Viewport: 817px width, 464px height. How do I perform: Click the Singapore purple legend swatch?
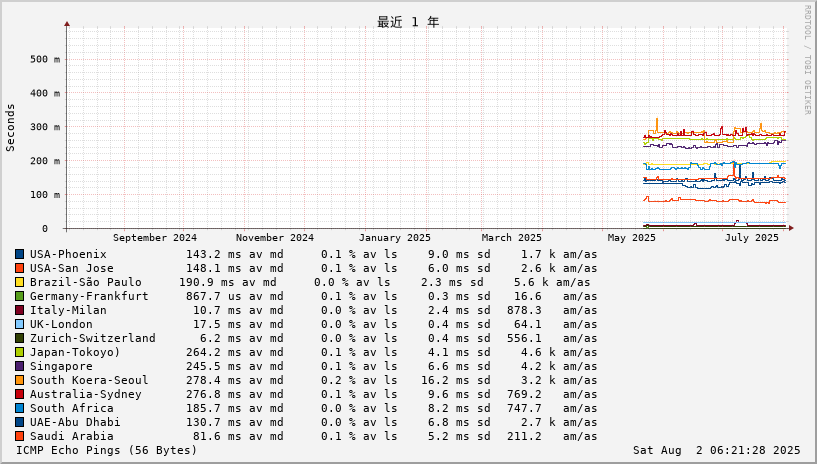(19, 367)
